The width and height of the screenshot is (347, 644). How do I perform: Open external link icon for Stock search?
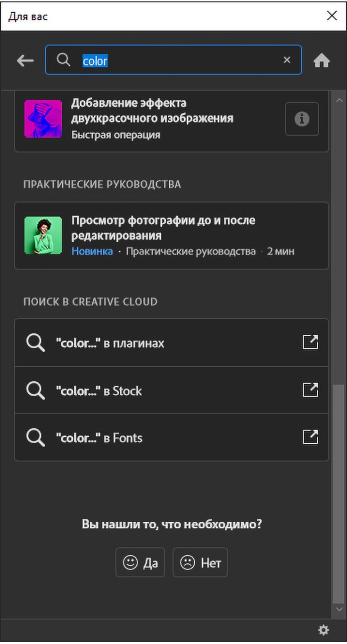click(x=310, y=390)
